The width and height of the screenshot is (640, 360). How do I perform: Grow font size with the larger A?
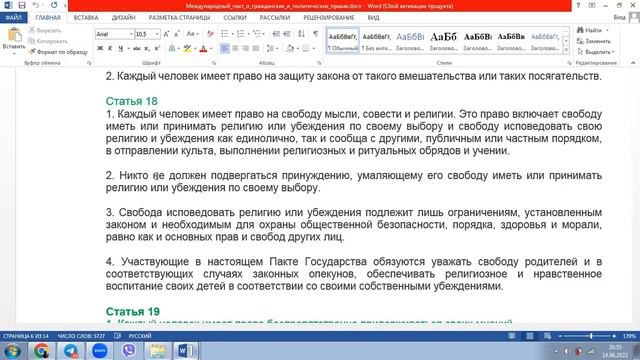click(166, 34)
